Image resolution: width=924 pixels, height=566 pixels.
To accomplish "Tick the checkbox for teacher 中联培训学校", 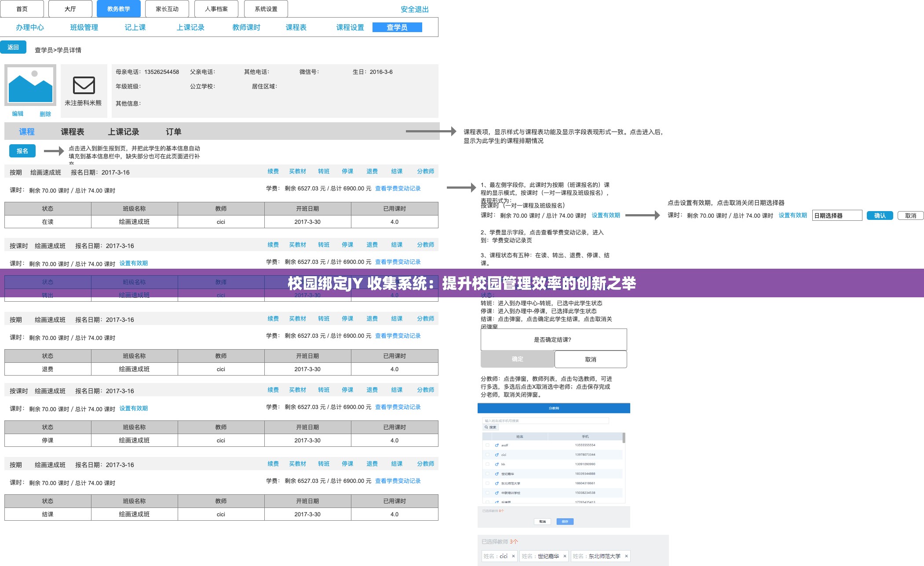I will 487,493.
